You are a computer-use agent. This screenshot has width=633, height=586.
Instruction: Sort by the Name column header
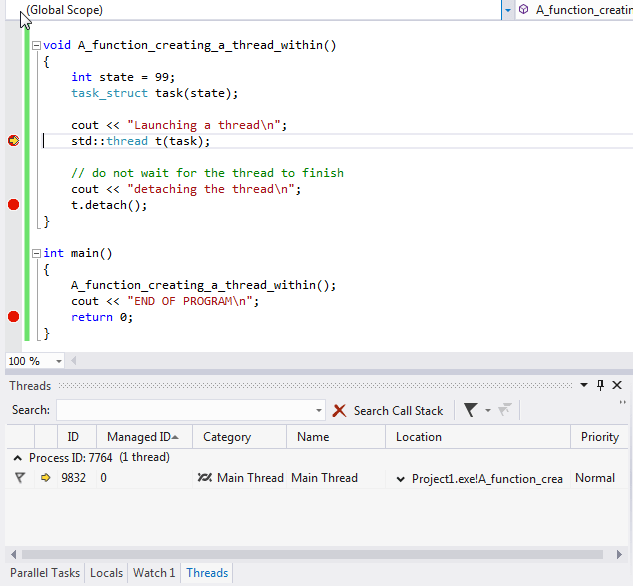[336, 437]
